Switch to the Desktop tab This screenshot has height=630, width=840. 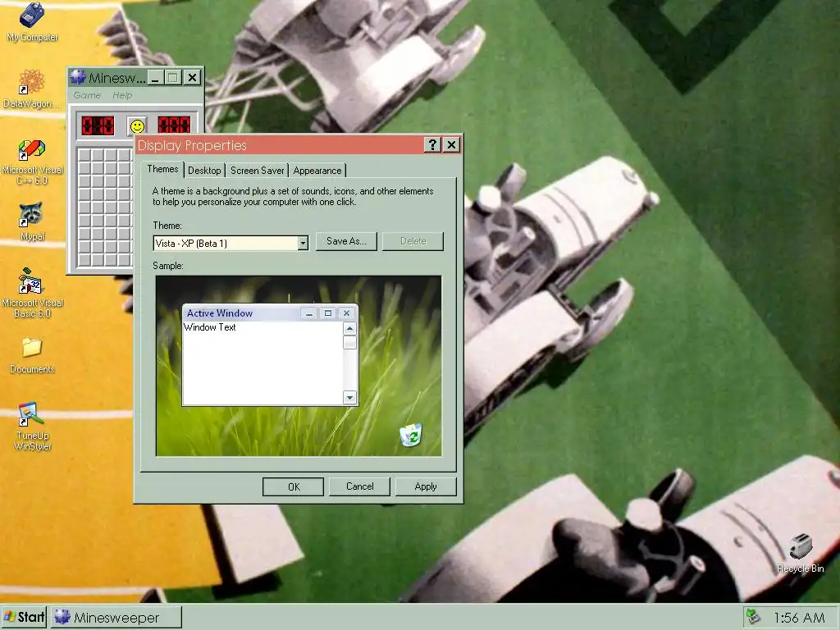pos(204,171)
